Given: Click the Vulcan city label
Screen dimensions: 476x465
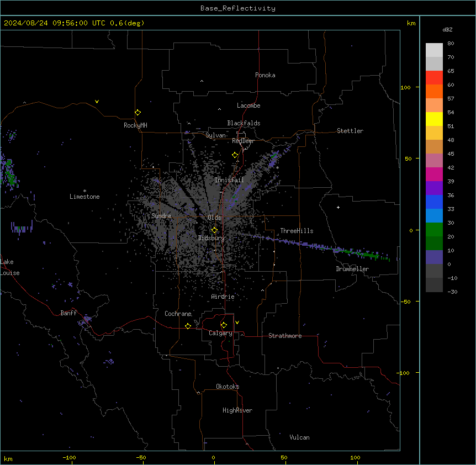Looking at the screenshot, I should point(300,437).
